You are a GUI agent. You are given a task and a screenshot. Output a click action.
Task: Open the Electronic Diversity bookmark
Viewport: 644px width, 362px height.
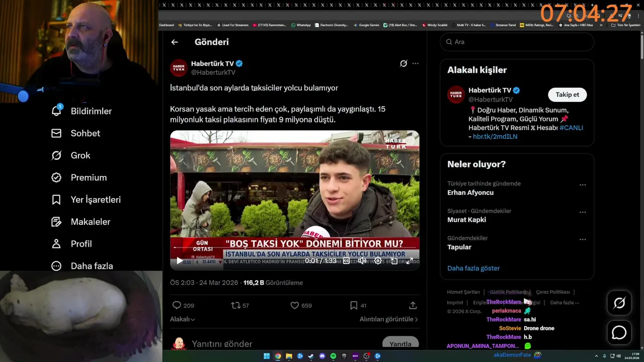tap(331, 25)
